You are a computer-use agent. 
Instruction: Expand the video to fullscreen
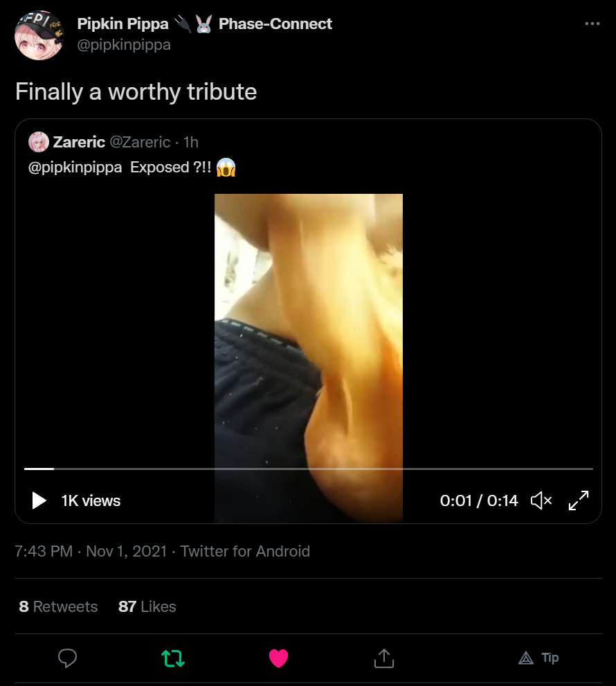pyautogui.click(x=579, y=500)
